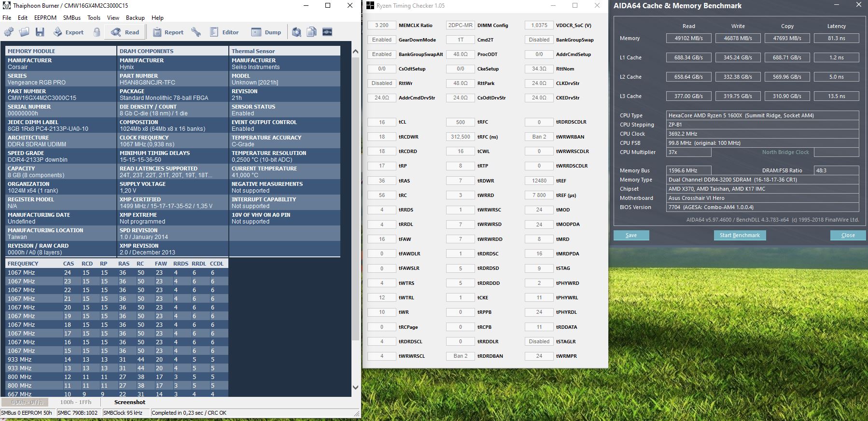Click the Read SPD toolbar button

click(125, 32)
